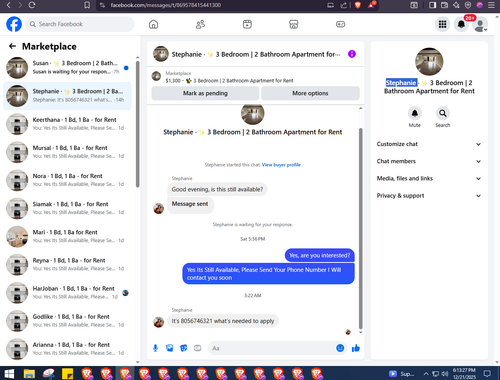Open Mursal's conversation
This screenshot has height=380, width=500.
[x=67, y=152]
